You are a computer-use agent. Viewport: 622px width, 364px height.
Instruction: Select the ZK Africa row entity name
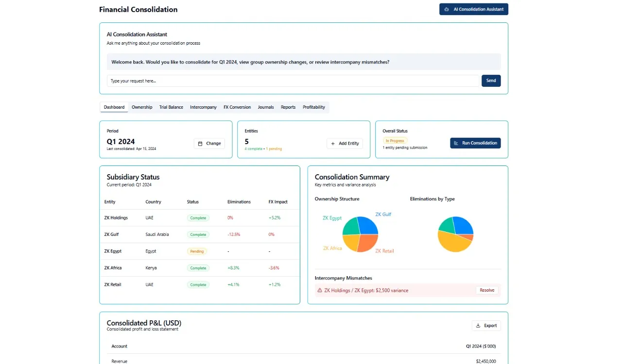(113, 268)
